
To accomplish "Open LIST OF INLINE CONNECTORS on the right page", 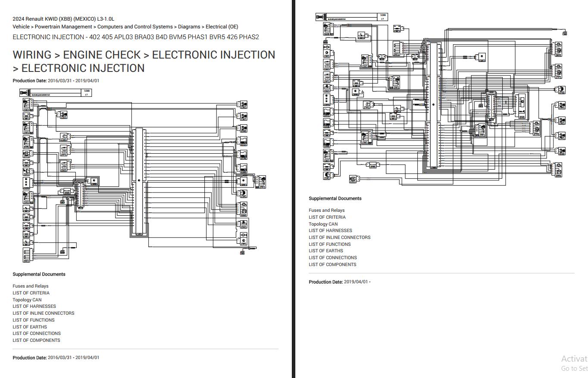I will tap(340, 237).
